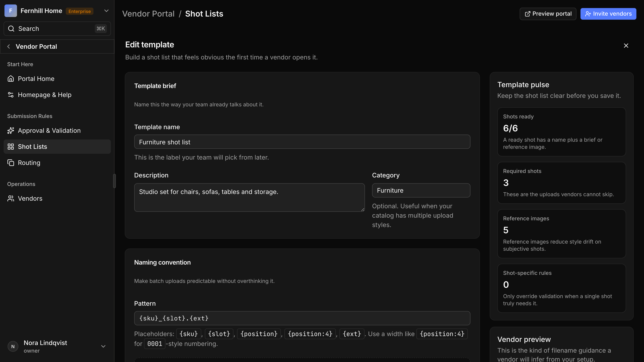Click the Required shots card
The width and height of the screenshot is (644, 362).
click(x=562, y=183)
